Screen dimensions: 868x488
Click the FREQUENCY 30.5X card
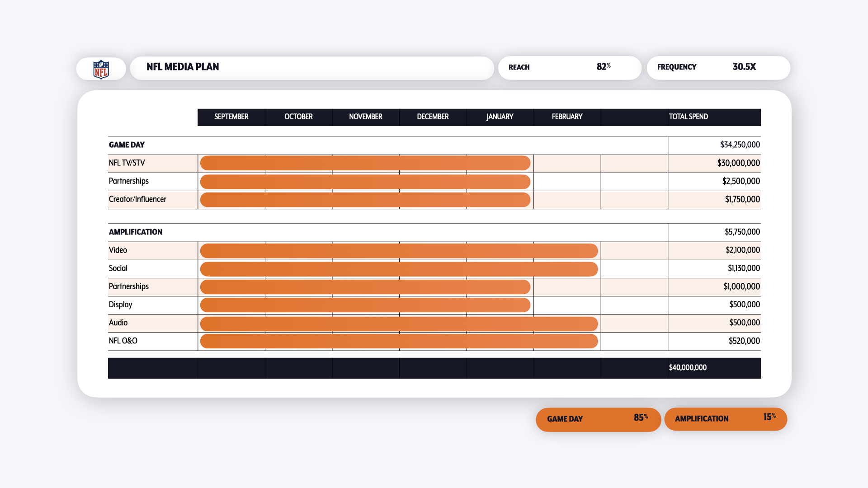pyautogui.click(x=718, y=68)
